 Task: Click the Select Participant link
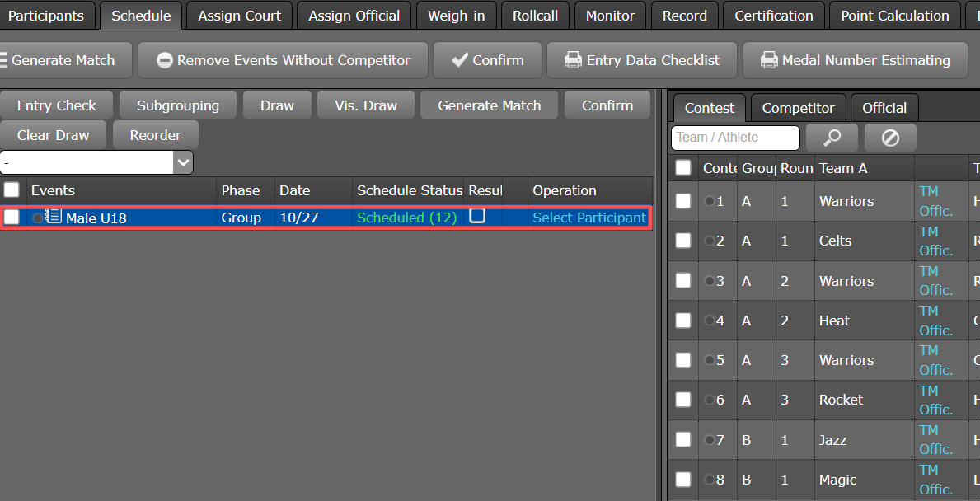588,218
